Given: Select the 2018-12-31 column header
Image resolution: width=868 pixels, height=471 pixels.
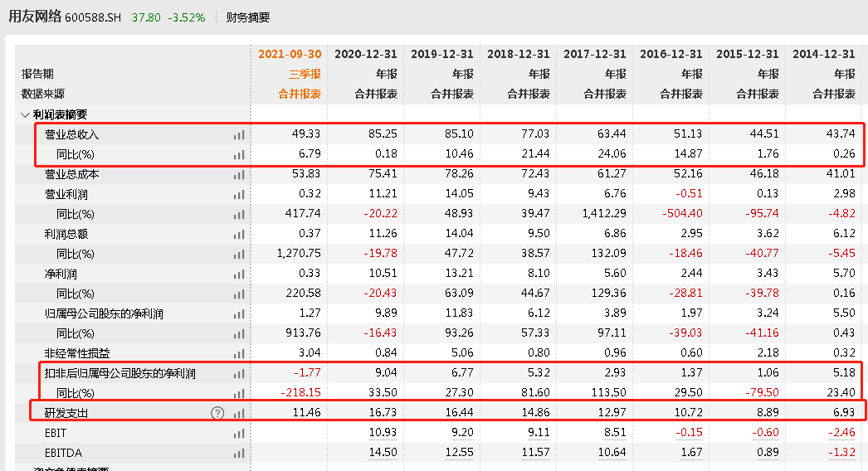Looking at the screenshot, I should (x=519, y=54).
